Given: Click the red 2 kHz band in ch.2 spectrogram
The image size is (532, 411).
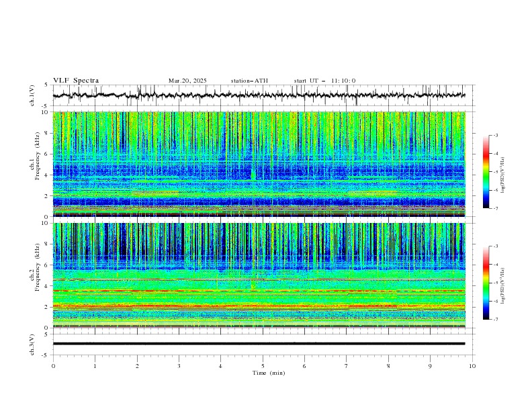Looking at the screenshot, I should (x=259, y=306).
